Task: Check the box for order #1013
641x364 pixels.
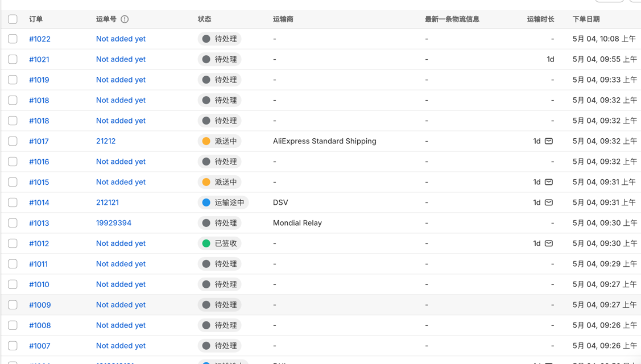Action: click(x=13, y=223)
